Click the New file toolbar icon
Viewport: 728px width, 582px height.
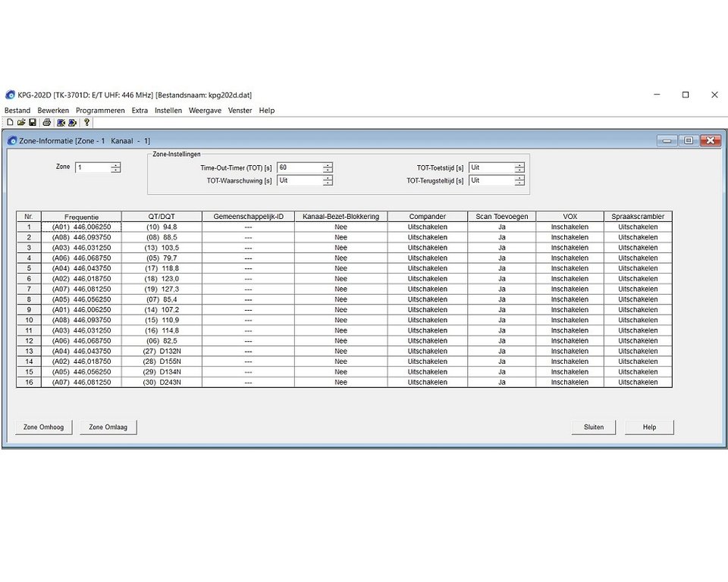click(10, 122)
